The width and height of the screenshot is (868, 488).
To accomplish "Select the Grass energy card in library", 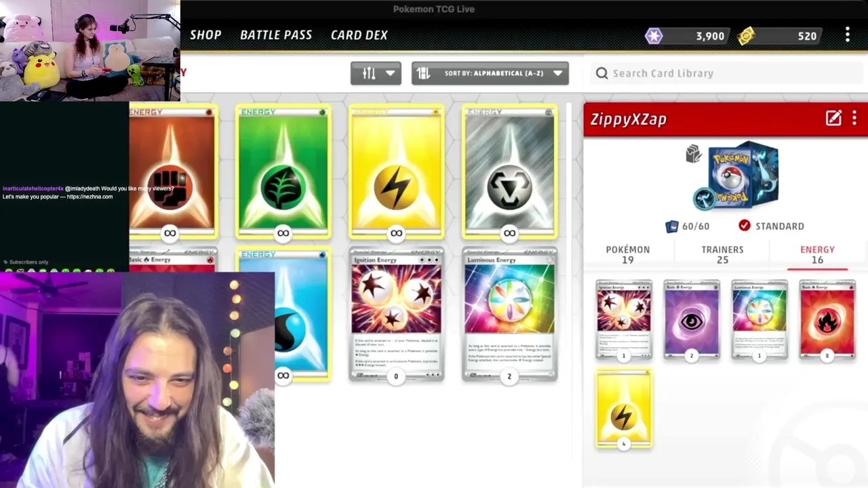I will (283, 171).
